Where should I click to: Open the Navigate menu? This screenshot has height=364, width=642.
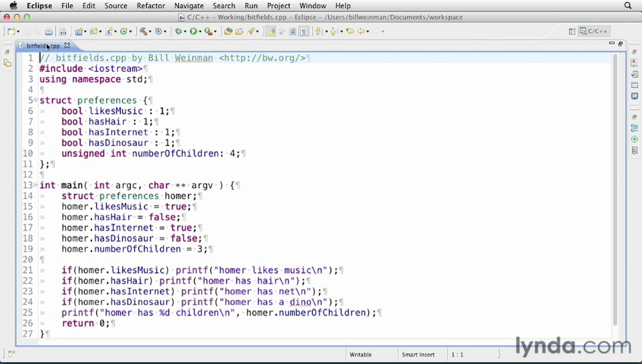pos(189,6)
